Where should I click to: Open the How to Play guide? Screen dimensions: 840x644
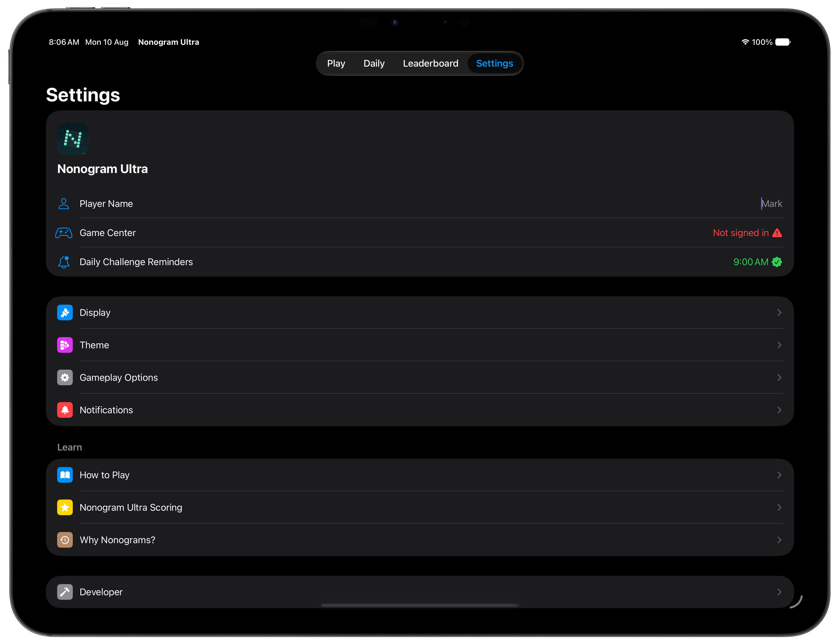point(420,475)
